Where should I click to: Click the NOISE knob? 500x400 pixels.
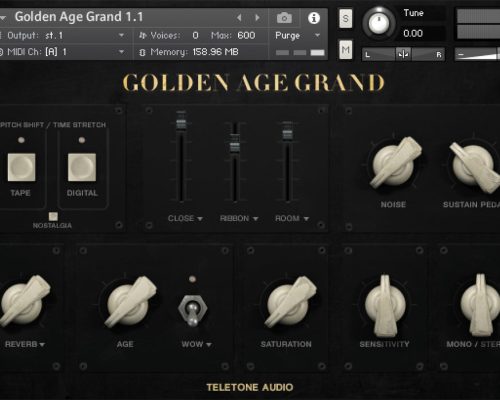coord(395,163)
